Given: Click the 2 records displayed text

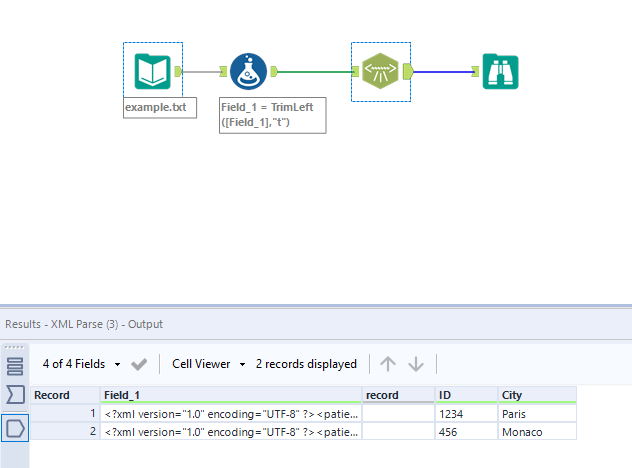Looking at the screenshot, I should 306,364.
